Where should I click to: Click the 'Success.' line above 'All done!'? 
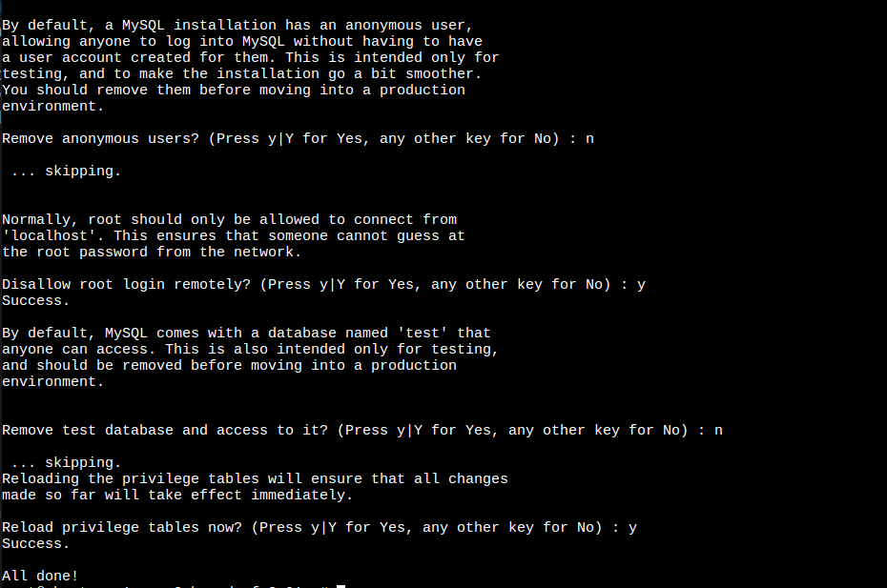(35, 543)
